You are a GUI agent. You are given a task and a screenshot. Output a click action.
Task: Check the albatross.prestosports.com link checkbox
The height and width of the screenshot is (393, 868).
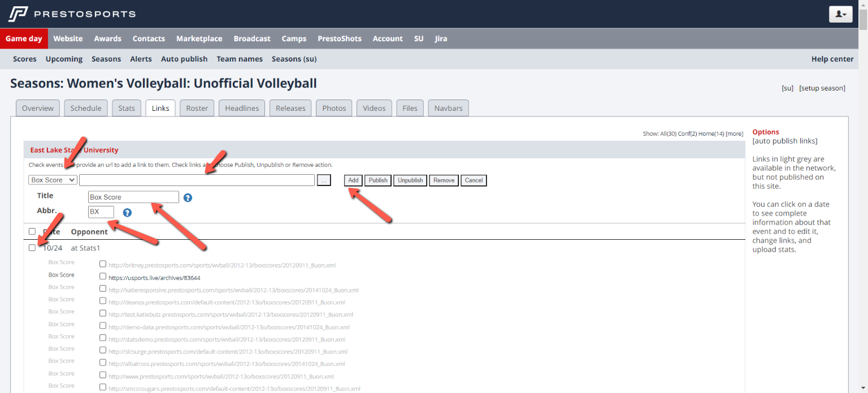[x=103, y=362]
